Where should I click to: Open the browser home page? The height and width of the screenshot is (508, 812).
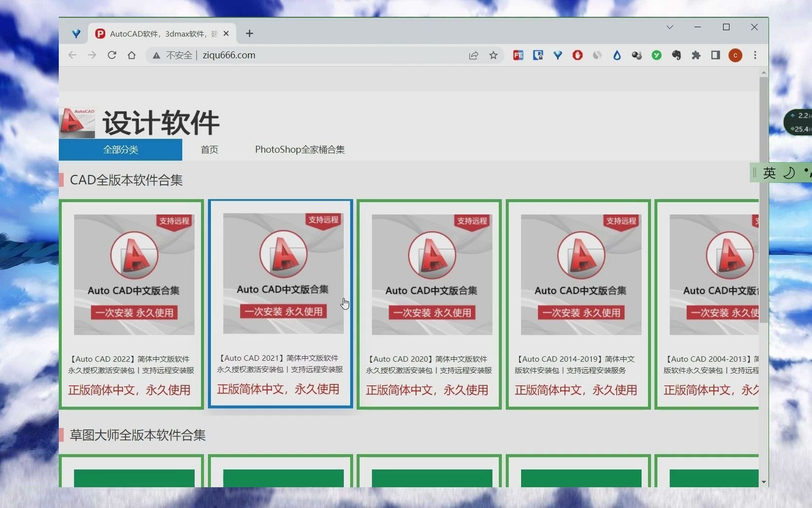(131, 55)
